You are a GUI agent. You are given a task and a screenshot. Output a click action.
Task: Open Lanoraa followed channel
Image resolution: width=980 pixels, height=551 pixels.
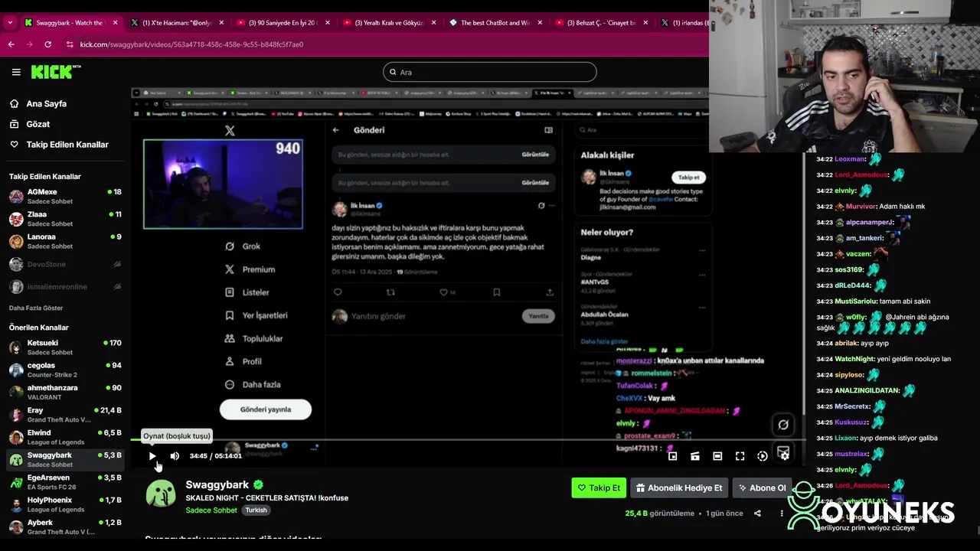pyautogui.click(x=65, y=241)
